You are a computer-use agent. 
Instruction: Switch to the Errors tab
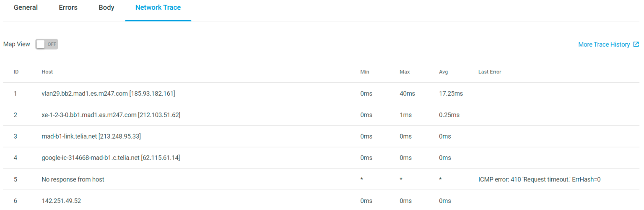[x=68, y=8]
